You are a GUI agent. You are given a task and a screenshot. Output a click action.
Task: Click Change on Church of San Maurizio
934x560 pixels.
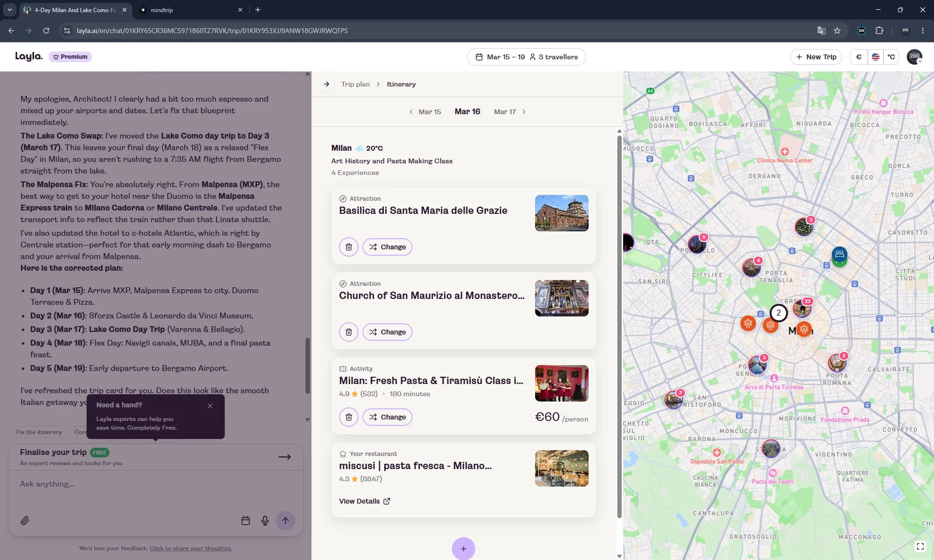tap(387, 332)
